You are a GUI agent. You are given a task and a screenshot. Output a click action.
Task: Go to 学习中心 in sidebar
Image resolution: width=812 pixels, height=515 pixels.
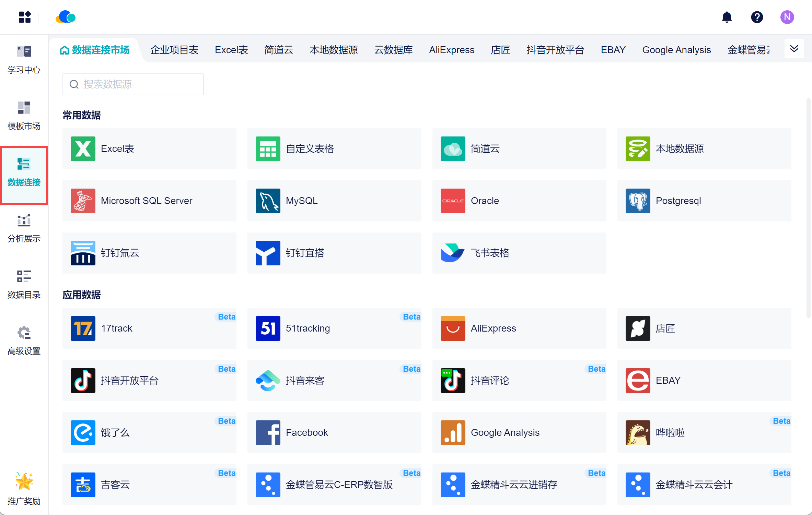(x=24, y=60)
